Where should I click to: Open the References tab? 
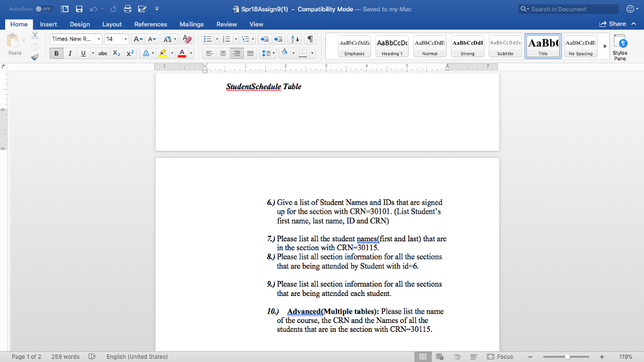151,25
